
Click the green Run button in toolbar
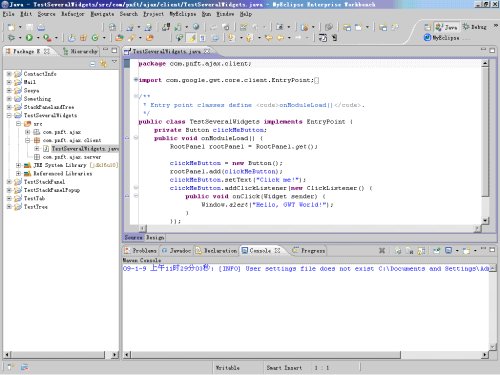coord(29,38)
